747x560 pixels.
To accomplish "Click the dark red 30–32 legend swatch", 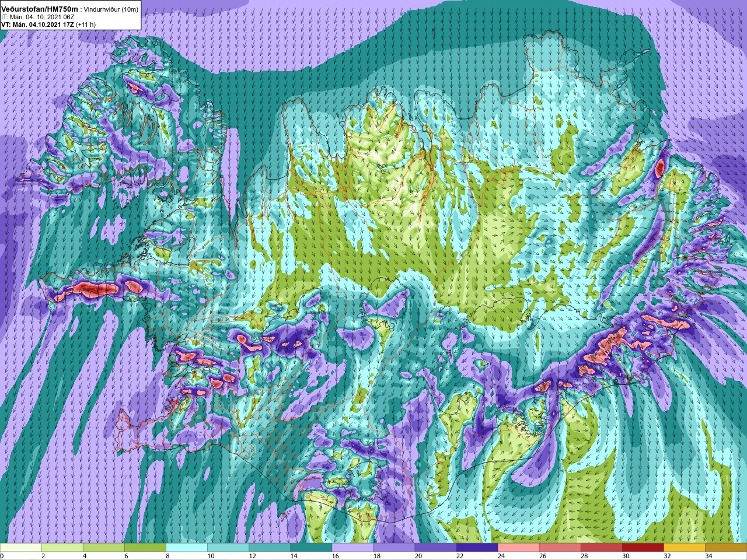I will [643, 548].
